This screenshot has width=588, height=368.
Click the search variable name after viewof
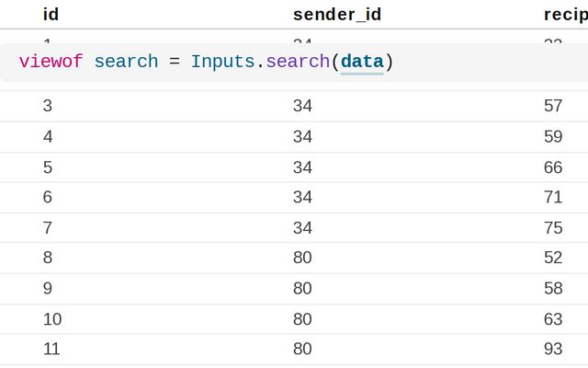pyautogui.click(x=126, y=62)
